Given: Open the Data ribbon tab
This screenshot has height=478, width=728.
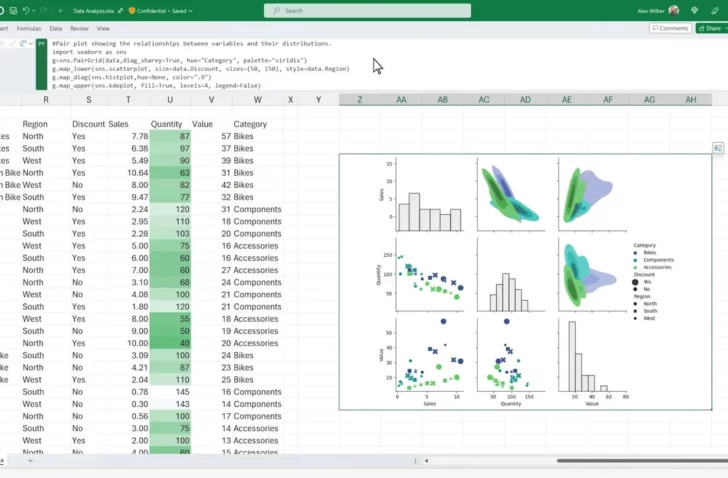Looking at the screenshot, I should point(56,28).
